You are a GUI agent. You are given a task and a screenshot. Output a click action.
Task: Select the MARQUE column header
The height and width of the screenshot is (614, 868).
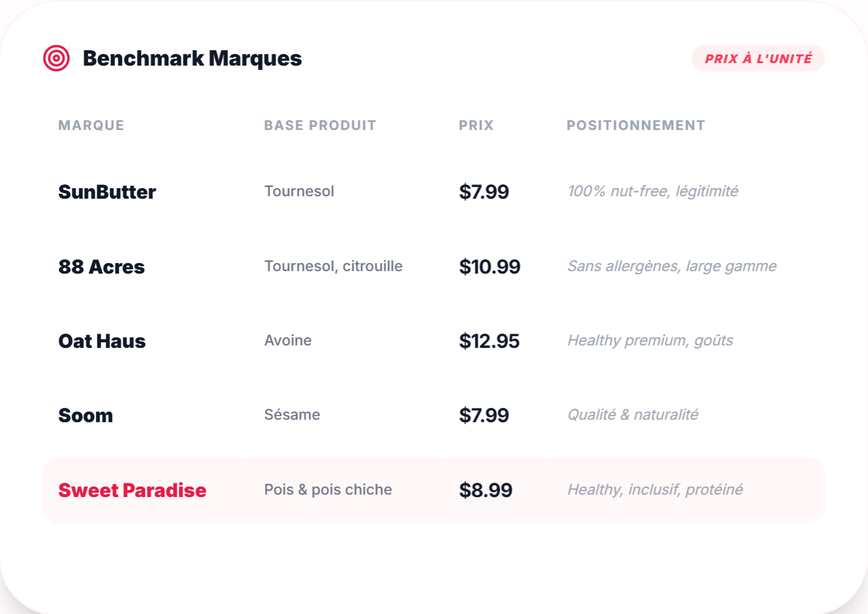pyautogui.click(x=91, y=125)
